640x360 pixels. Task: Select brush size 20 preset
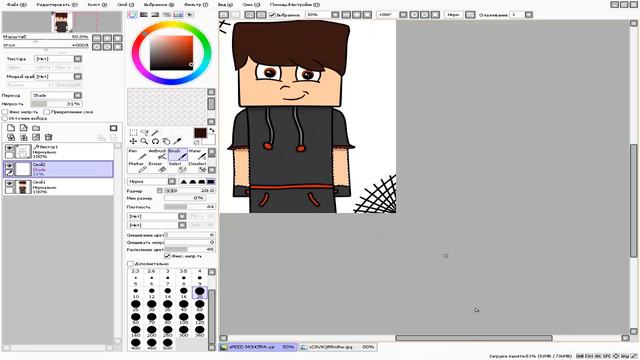200,293
